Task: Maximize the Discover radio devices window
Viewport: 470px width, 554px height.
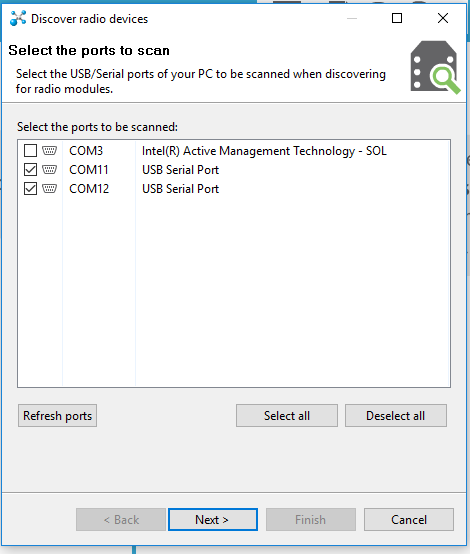Action: pos(397,18)
